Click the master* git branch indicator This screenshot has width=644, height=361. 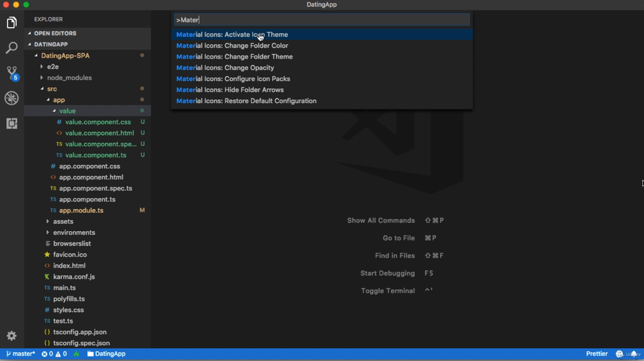click(x=21, y=354)
